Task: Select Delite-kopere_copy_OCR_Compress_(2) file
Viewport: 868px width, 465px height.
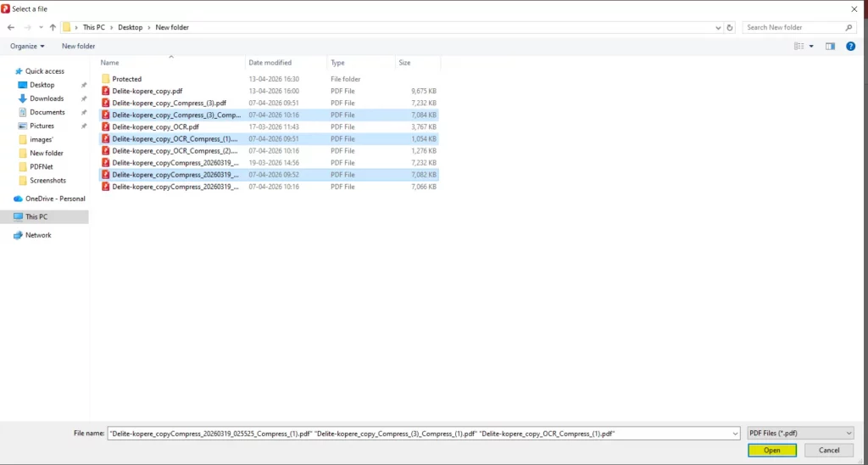Action: click(x=269, y=151)
